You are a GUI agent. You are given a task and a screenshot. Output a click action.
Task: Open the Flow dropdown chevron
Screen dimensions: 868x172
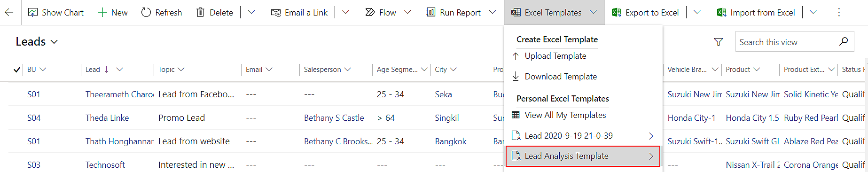click(407, 13)
